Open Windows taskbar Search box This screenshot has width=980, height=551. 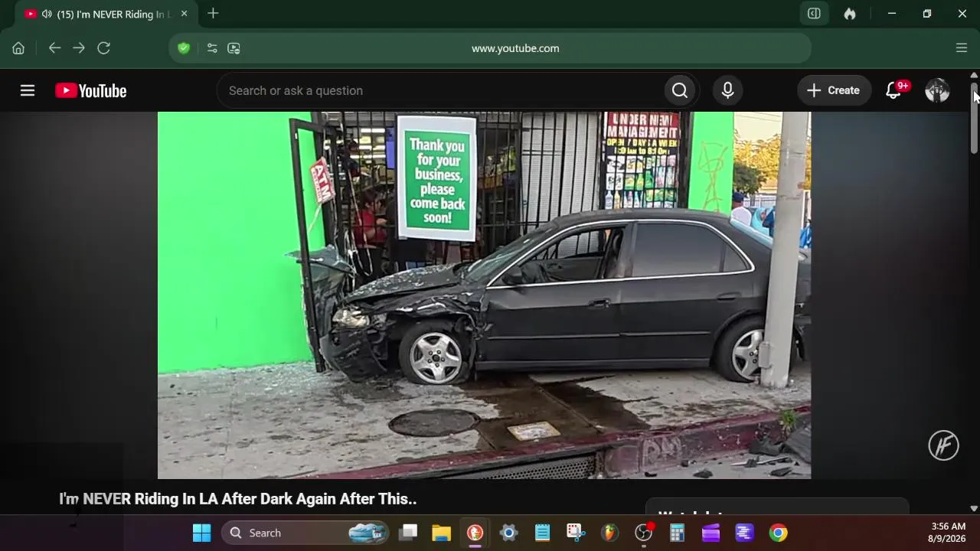(305, 533)
